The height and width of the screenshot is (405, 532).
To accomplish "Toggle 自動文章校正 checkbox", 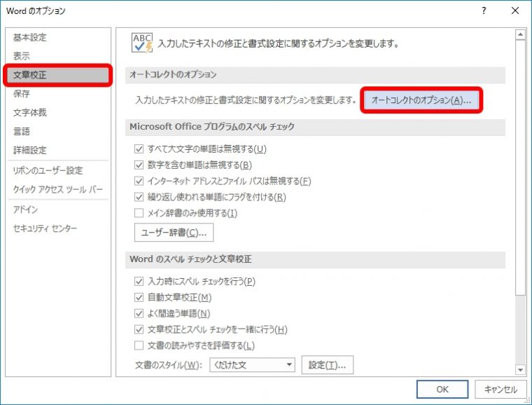I will tap(139, 297).
